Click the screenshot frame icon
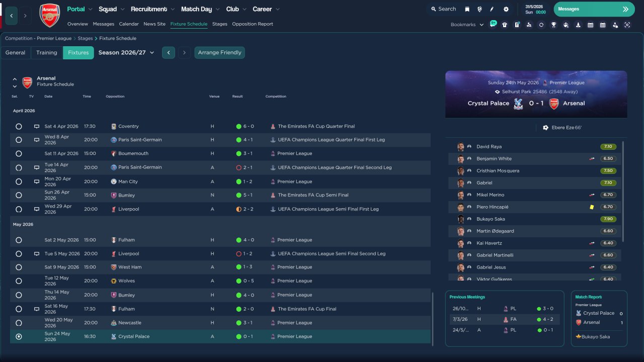The image size is (644, 362). point(627,25)
